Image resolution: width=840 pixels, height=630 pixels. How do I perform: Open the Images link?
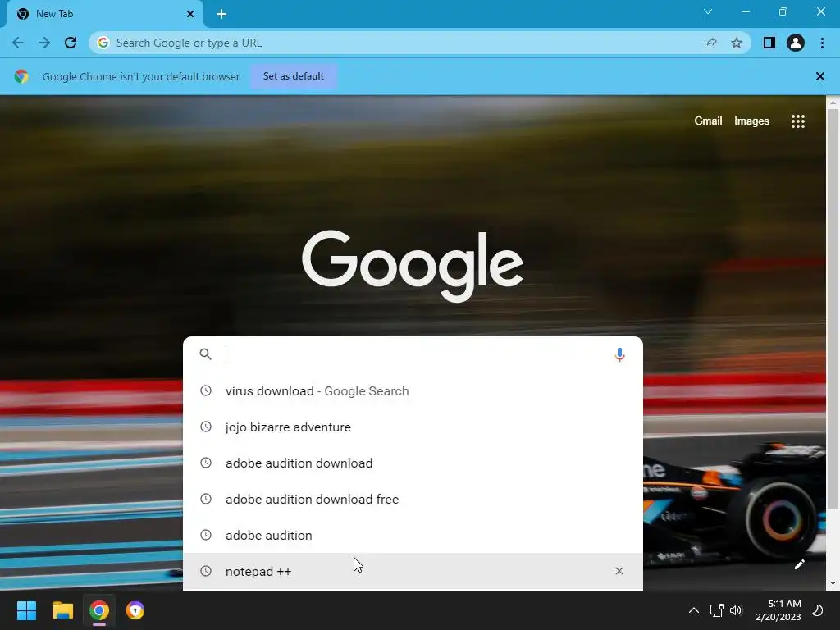(751, 121)
